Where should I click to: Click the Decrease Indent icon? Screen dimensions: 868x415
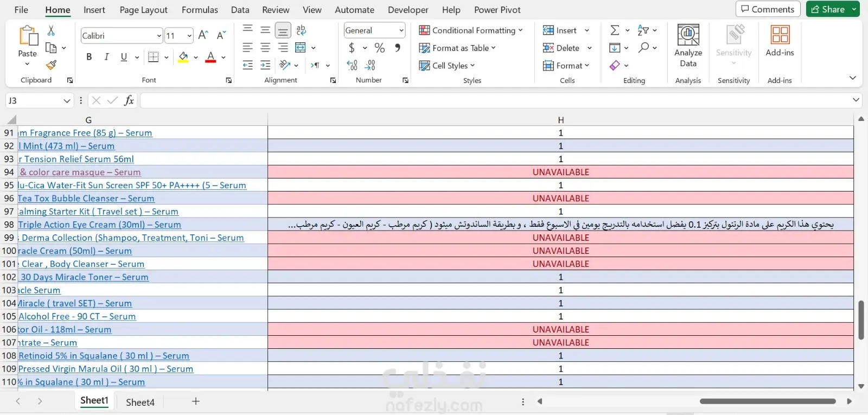pyautogui.click(x=248, y=65)
